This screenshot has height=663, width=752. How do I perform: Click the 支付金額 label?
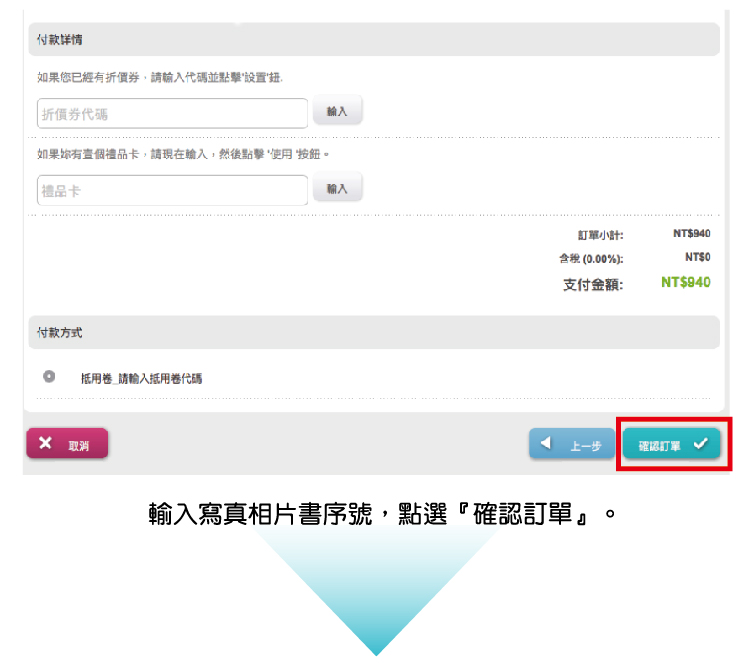coord(593,285)
